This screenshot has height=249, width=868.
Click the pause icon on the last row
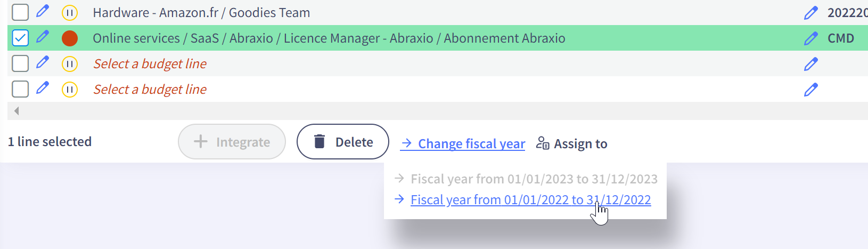(70, 90)
